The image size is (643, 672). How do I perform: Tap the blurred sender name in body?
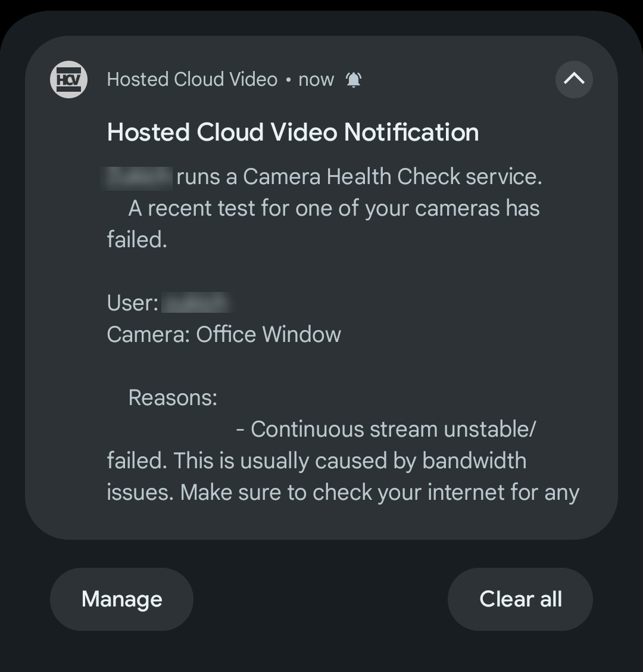point(139,176)
